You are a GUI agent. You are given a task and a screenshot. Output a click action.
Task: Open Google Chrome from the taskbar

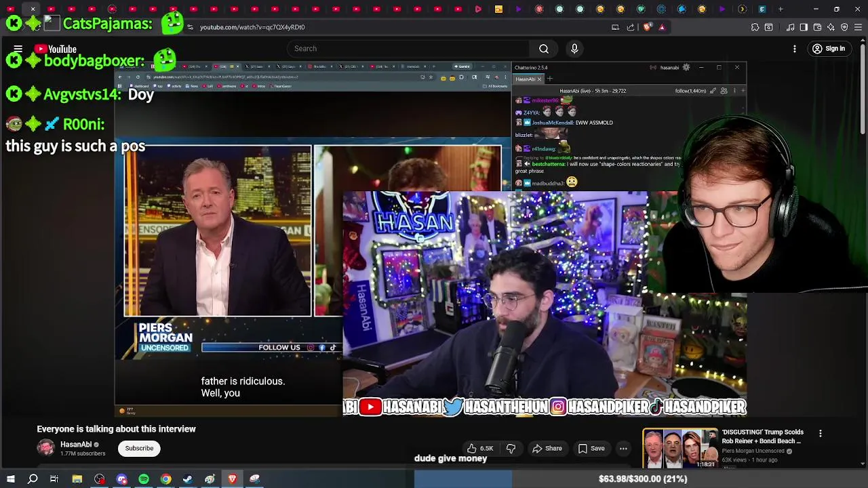tap(165, 479)
